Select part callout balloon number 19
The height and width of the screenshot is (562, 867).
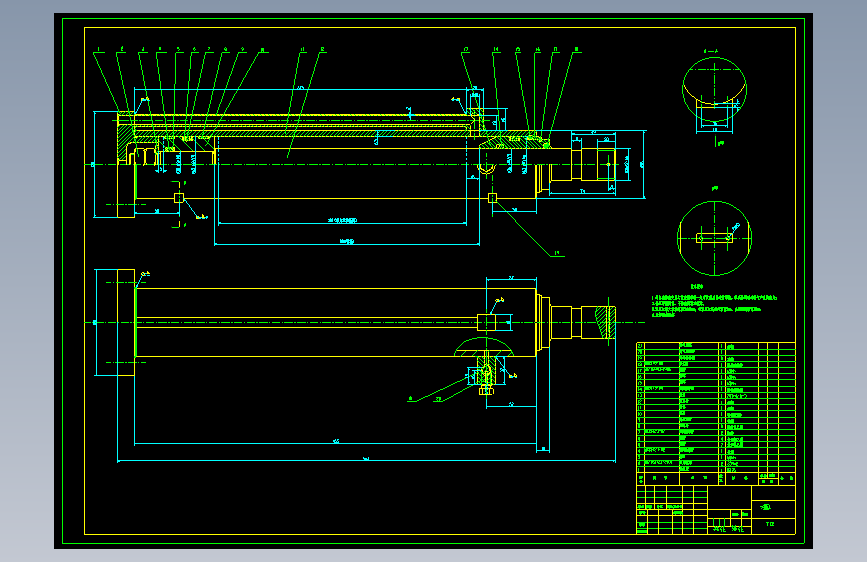click(557, 253)
